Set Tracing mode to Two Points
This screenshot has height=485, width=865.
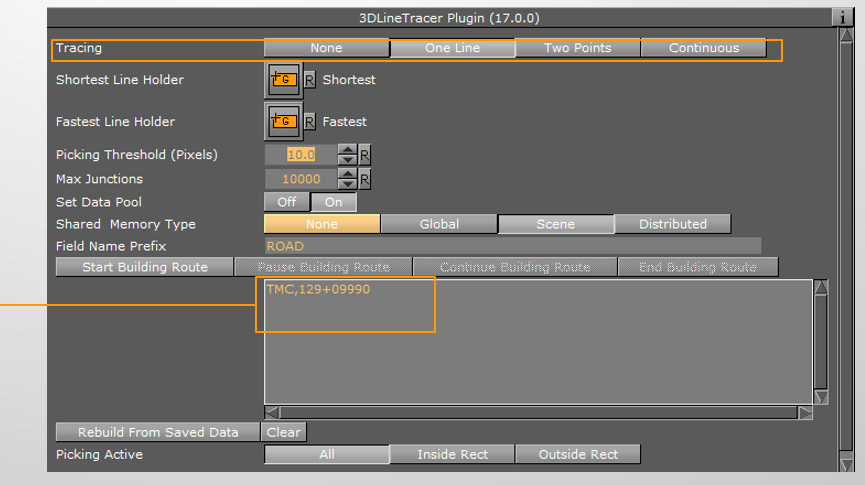[x=577, y=48]
